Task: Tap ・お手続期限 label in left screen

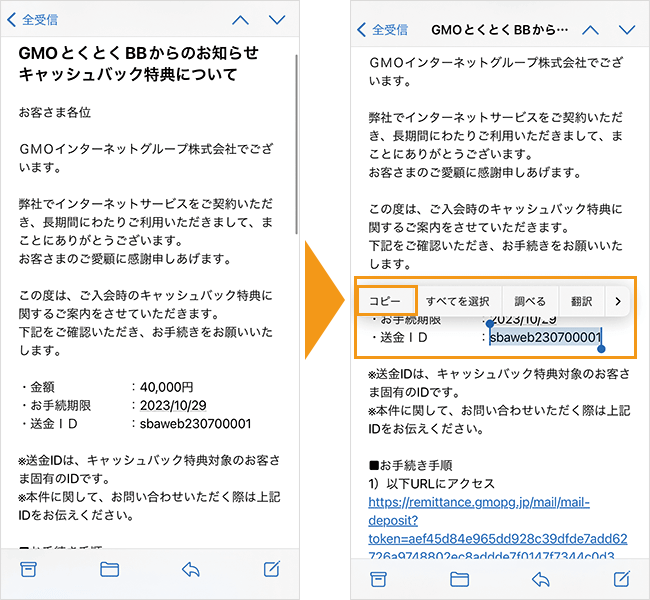Action: pyautogui.click(x=55, y=406)
